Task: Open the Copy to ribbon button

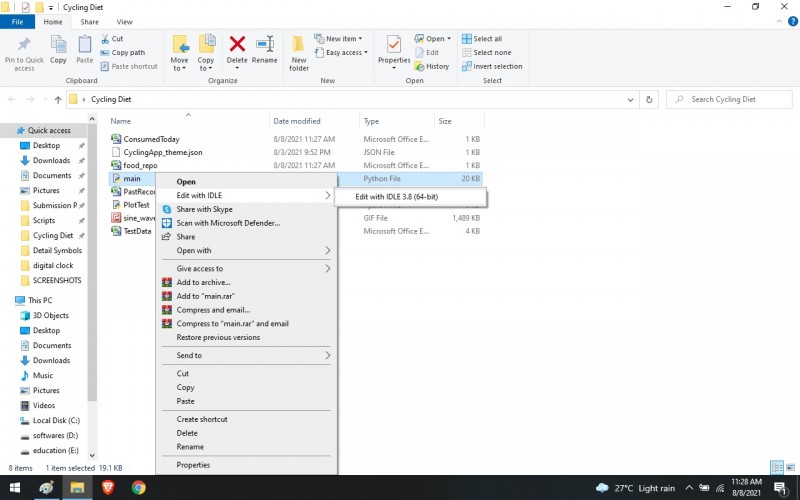Action: 206,53
